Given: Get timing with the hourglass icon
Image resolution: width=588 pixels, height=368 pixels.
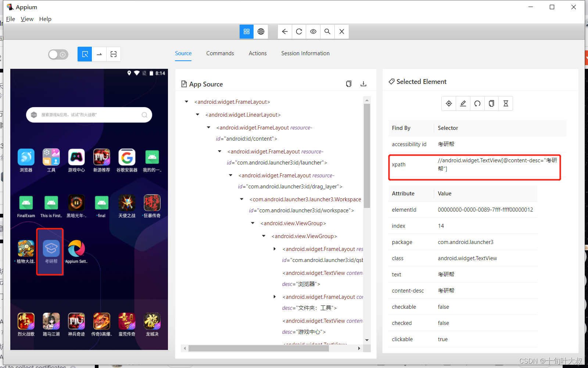Looking at the screenshot, I should coord(506,103).
